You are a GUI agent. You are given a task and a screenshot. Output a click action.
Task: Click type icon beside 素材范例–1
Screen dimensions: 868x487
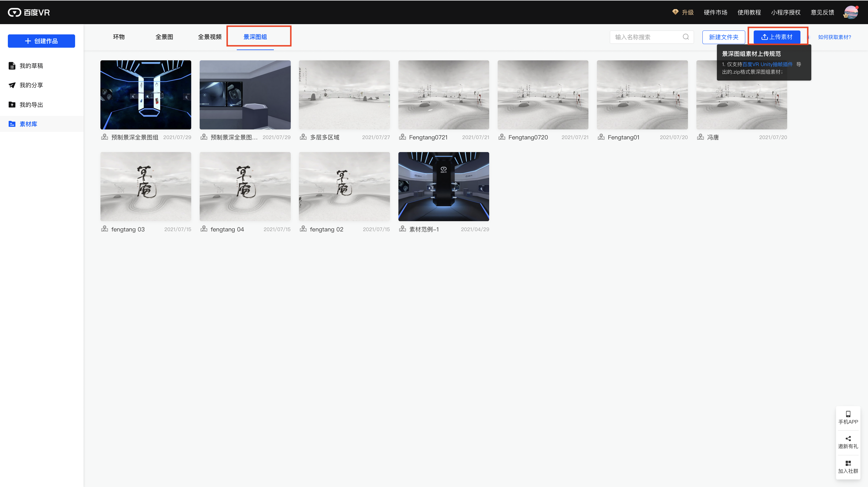[402, 229]
